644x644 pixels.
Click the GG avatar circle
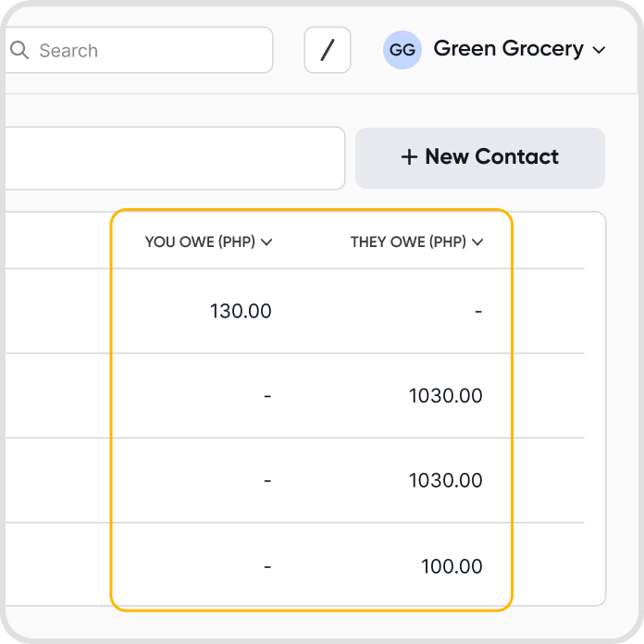pos(402,50)
